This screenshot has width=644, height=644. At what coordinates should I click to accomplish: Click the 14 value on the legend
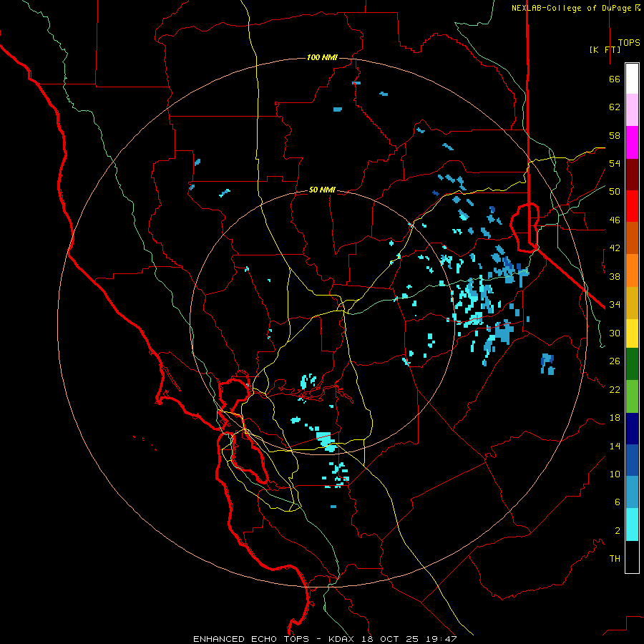(615, 446)
